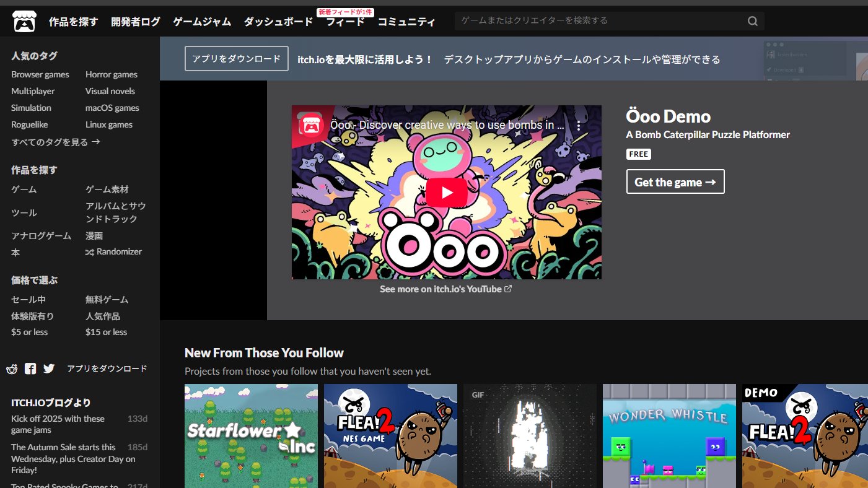Browse the 漫画 category
This screenshot has width=868, height=488.
(94, 236)
